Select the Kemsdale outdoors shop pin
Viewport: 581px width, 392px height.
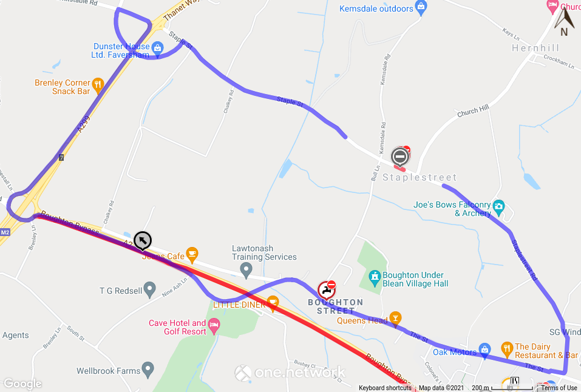click(421, 8)
